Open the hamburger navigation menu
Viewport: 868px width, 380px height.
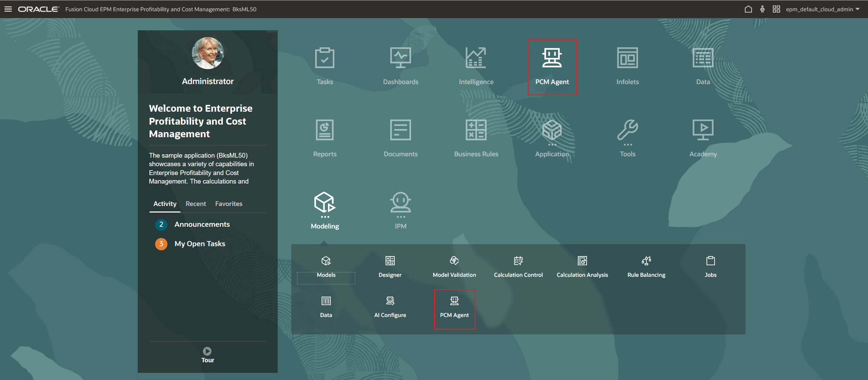pos(8,9)
